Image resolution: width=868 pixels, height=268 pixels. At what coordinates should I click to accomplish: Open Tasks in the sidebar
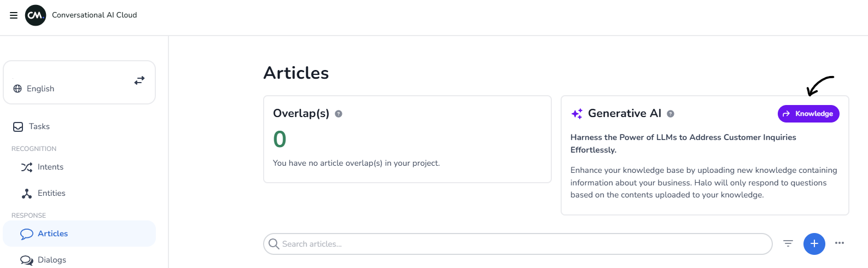pyautogui.click(x=39, y=126)
